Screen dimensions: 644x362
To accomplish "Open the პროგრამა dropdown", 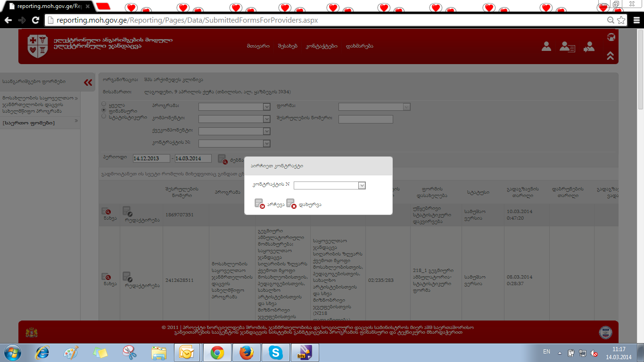I will 234,107.
